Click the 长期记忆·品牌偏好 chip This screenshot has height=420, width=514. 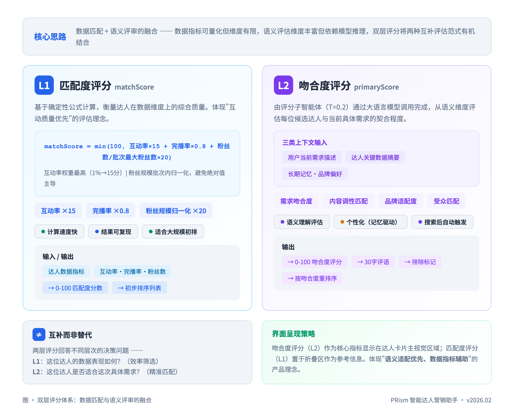[x=315, y=174]
